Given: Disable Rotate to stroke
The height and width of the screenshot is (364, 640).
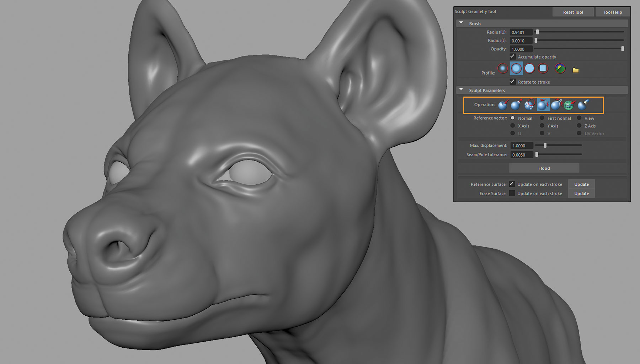Looking at the screenshot, I should click(x=512, y=82).
